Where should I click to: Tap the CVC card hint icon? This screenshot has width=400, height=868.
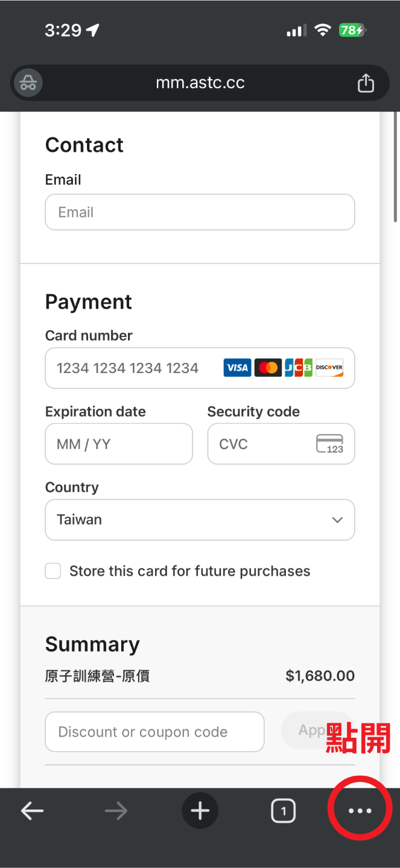[329, 444]
